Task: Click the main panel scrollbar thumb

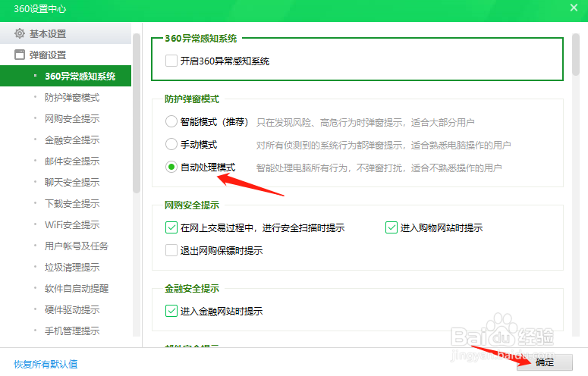Action: 576,55
